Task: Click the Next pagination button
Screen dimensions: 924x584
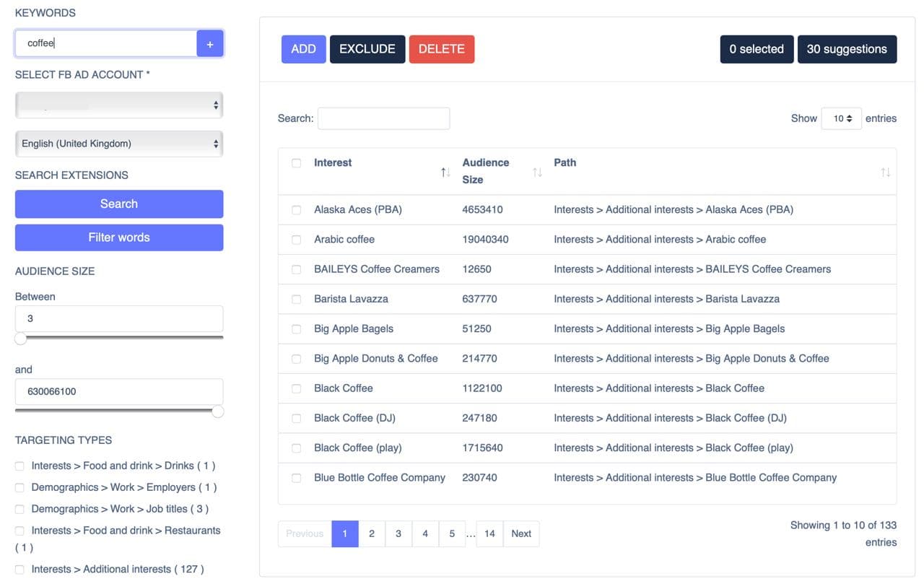Action: click(x=521, y=533)
